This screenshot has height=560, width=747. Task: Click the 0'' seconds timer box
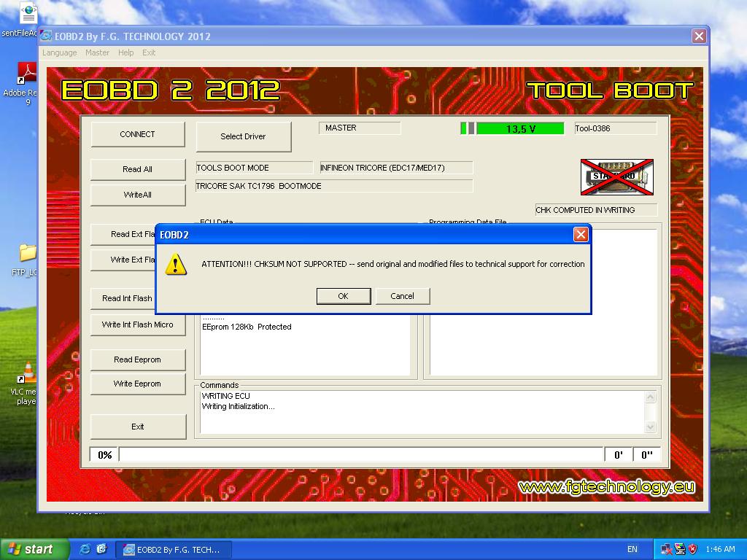(647, 455)
